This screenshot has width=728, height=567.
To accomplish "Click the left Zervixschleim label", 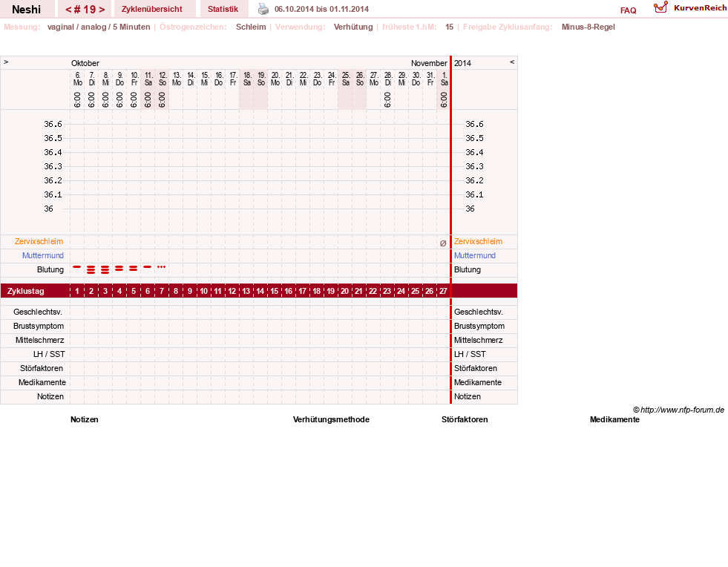I will click(x=39, y=241).
